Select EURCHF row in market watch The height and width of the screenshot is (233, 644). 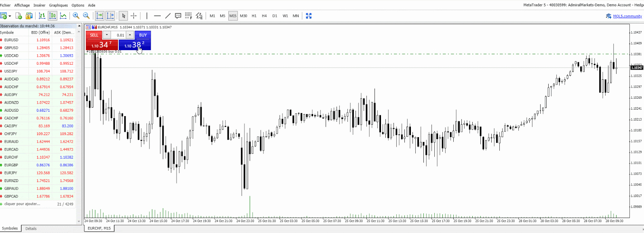(x=38, y=157)
